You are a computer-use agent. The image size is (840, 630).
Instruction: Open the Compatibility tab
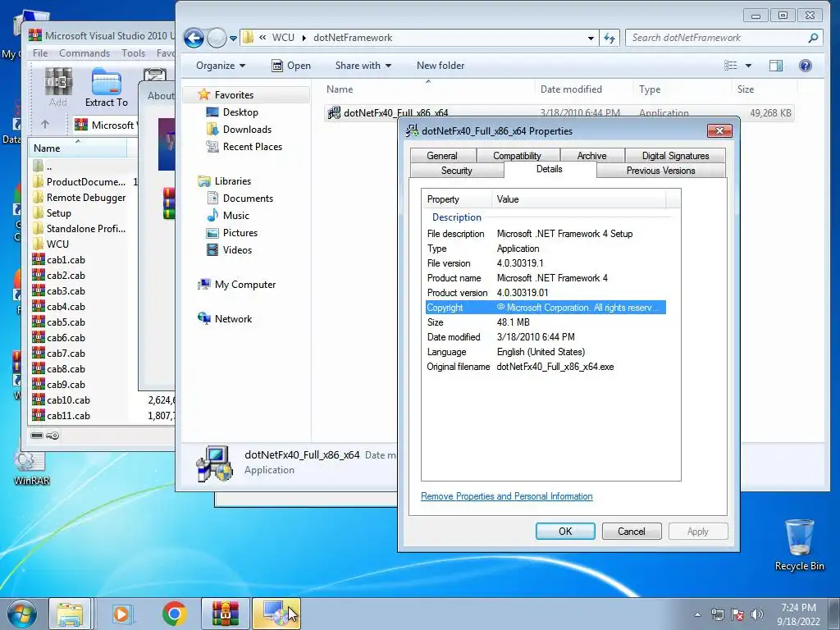(x=517, y=155)
